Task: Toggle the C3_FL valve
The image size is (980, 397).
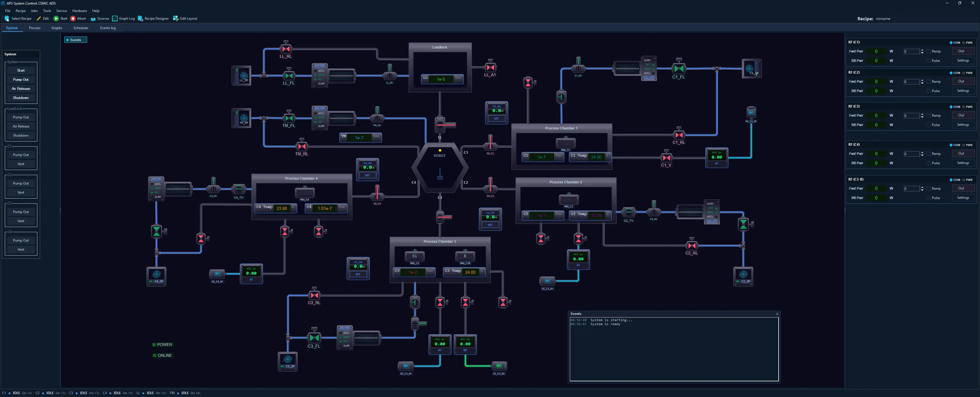Action: pos(314,338)
